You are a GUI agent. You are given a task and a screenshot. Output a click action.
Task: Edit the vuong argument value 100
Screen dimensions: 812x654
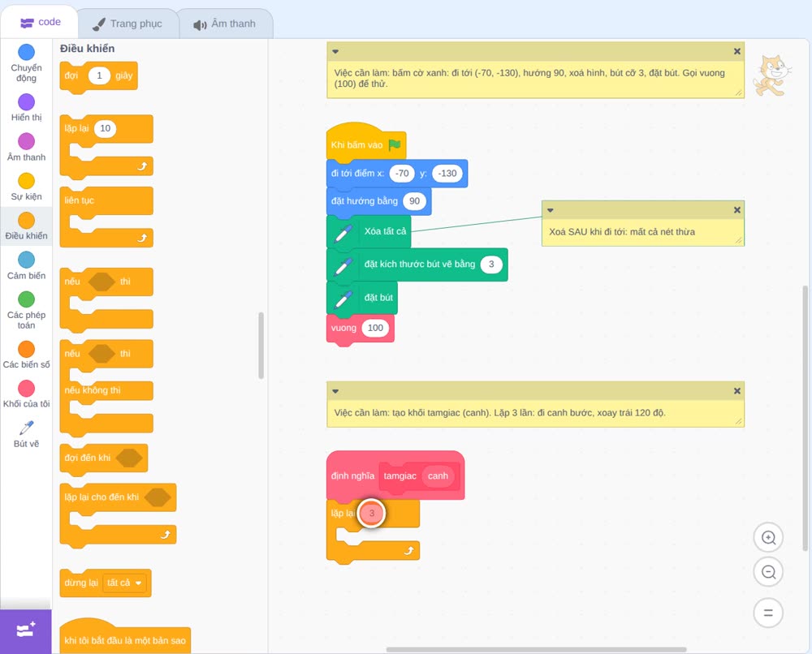[x=375, y=328]
